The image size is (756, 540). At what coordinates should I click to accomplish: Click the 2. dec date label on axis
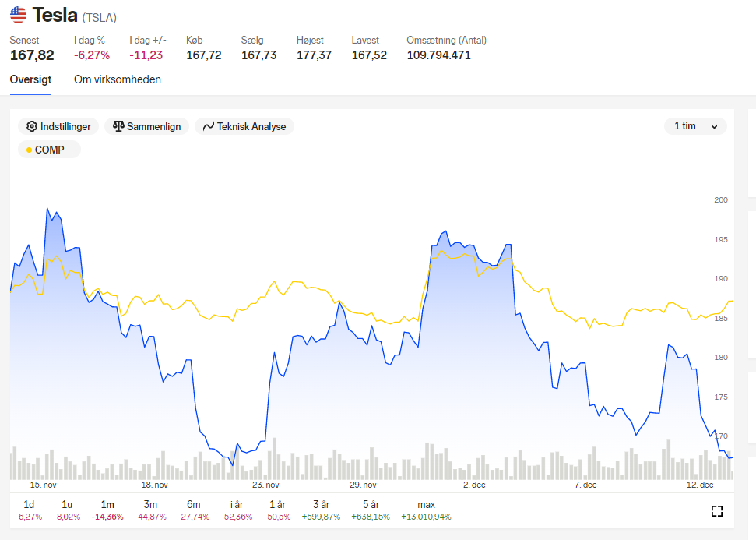click(x=474, y=485)
